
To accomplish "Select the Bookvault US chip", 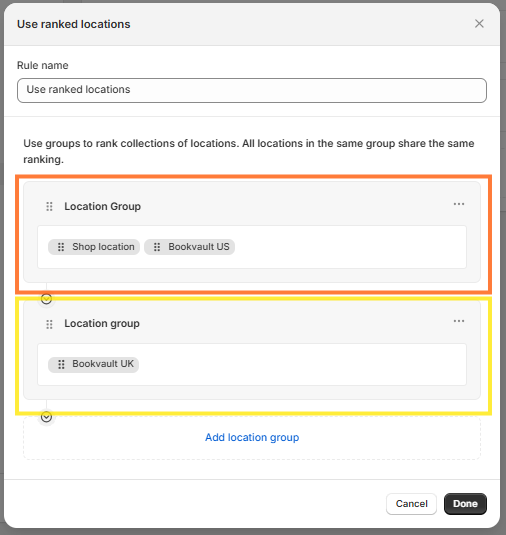I will point(189,247).
